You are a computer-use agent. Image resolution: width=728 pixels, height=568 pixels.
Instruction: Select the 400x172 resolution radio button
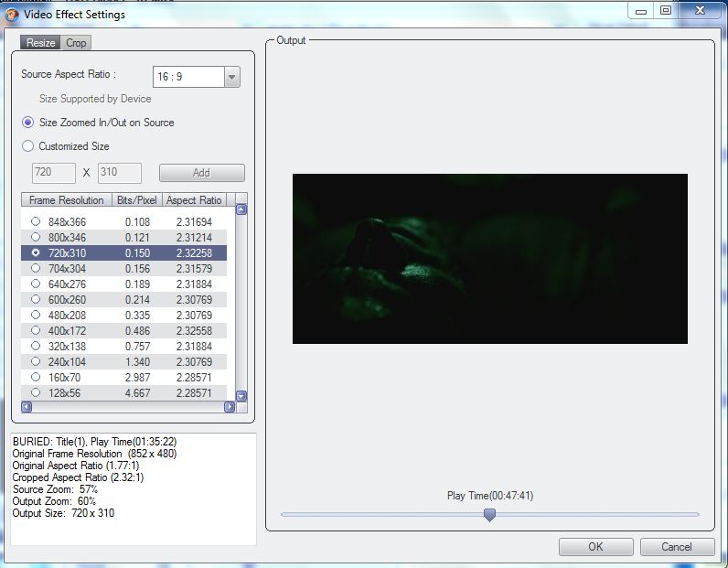pos(36,331)
